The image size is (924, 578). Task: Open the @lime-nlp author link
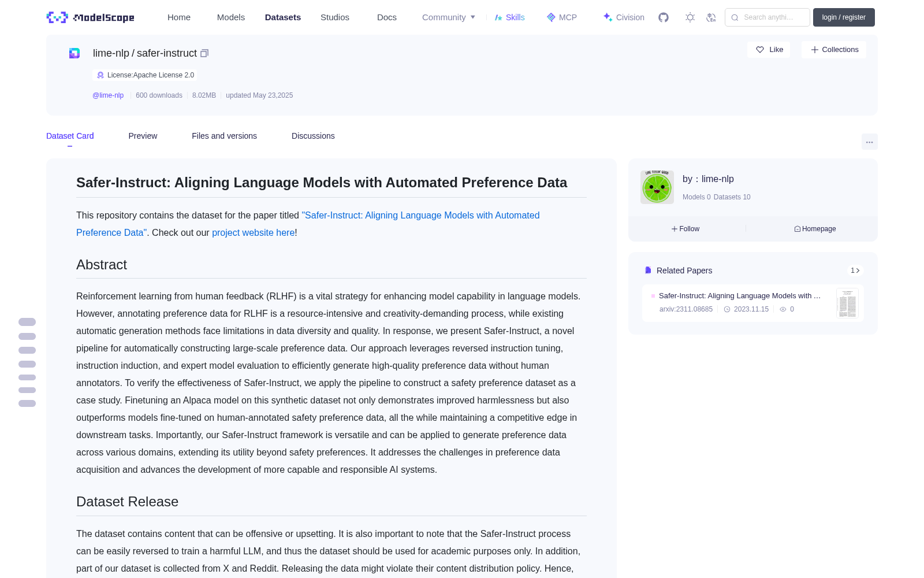click(x=108, y=95)
